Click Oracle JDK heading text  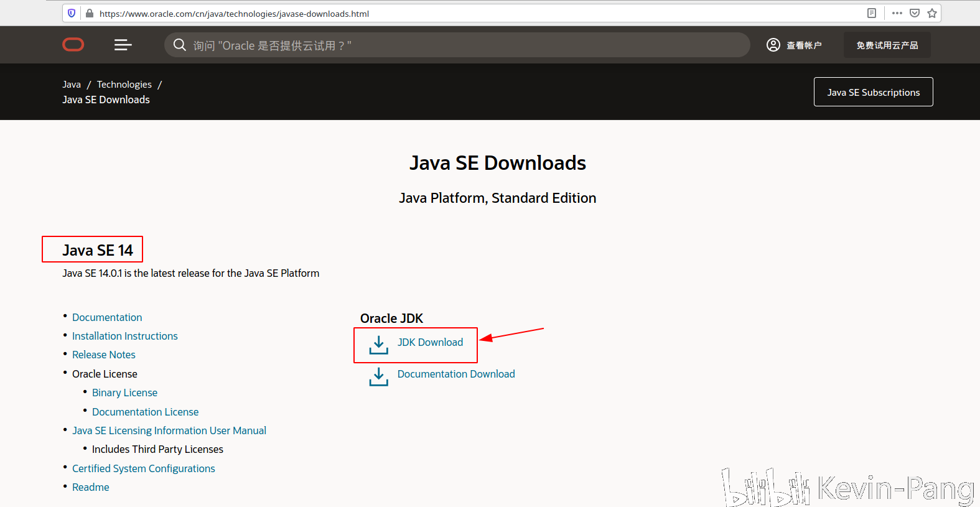coord(391,319)
